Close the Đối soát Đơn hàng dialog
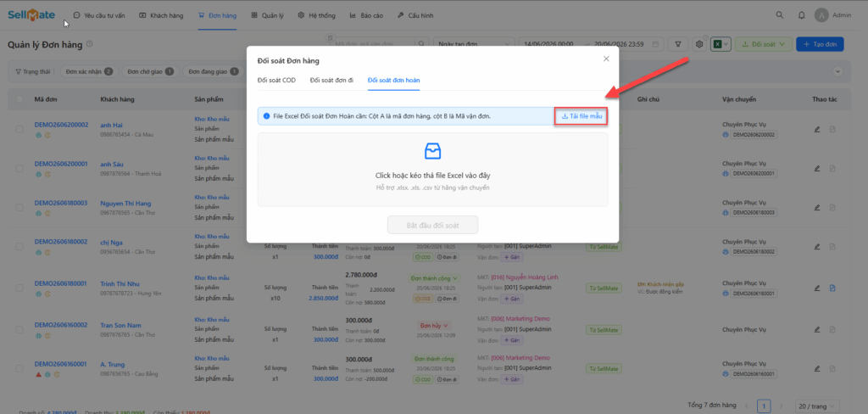Image resolution: width=868 pixels, height=414 pixels. (606, 59)
